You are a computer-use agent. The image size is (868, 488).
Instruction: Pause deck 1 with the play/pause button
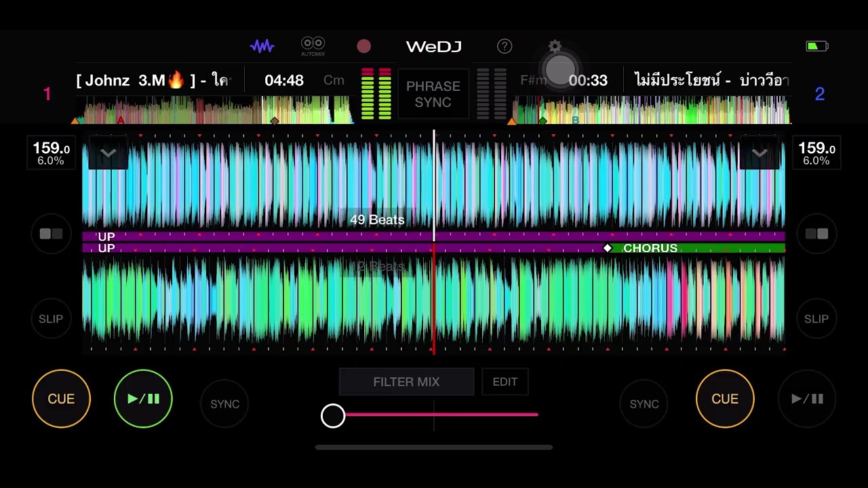pos(143,399)
